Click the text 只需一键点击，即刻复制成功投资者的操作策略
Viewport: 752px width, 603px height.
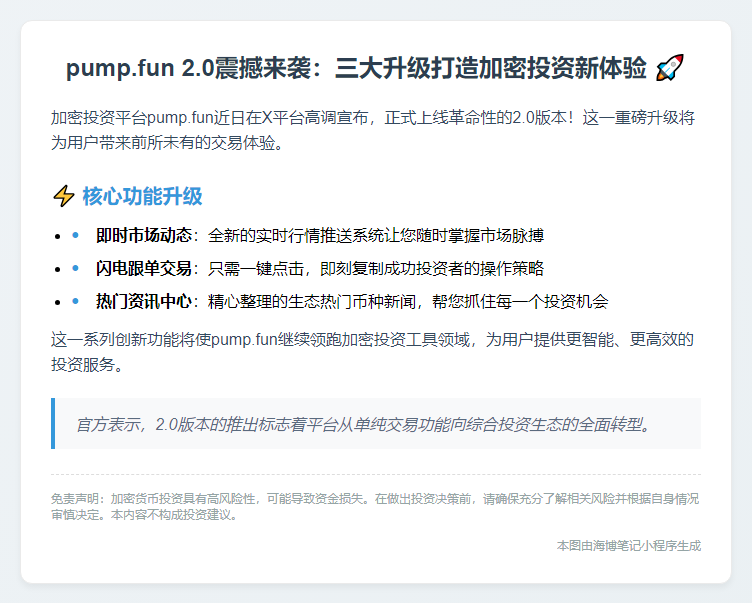click(x=376, y=269)
